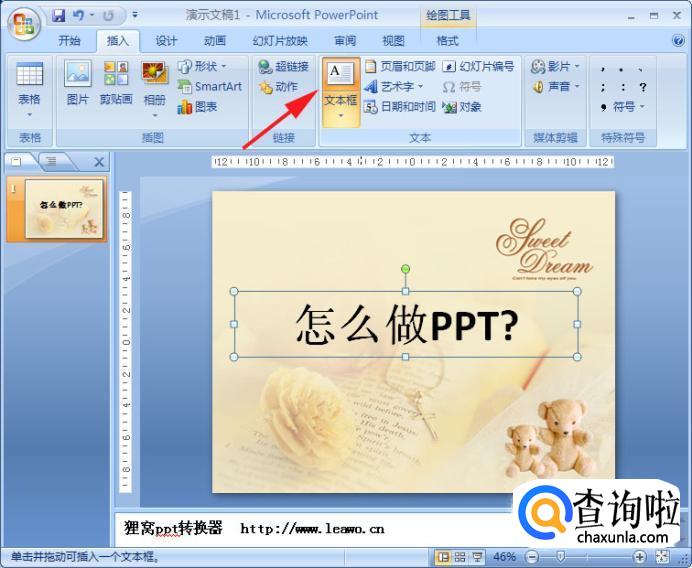Select slide 1 thumbnail
Viewport: 692px width, 568px height.
(64, 209)
